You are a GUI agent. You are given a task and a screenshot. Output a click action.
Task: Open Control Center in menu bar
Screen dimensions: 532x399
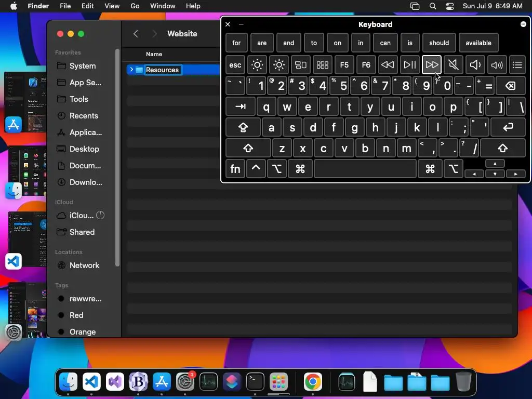click(450, 6)
